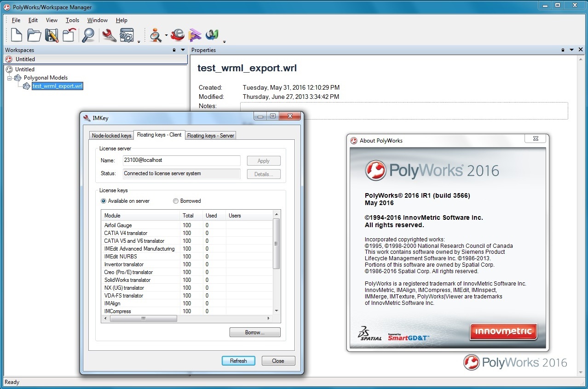The width and height of the screenshot is (588, 389).
Task: Click the test_wrml_export.wrl polygon model icon
Action: (27, 86)
